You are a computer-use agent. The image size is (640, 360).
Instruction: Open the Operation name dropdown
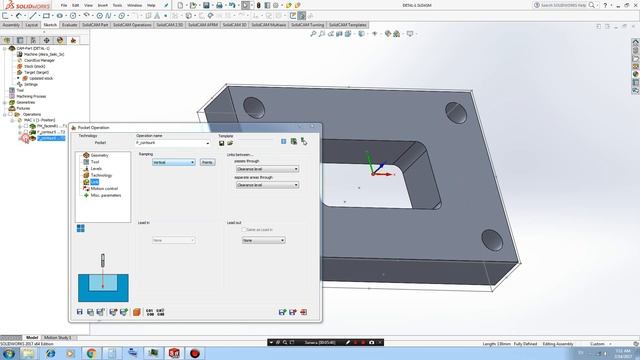tap(207, 143)
